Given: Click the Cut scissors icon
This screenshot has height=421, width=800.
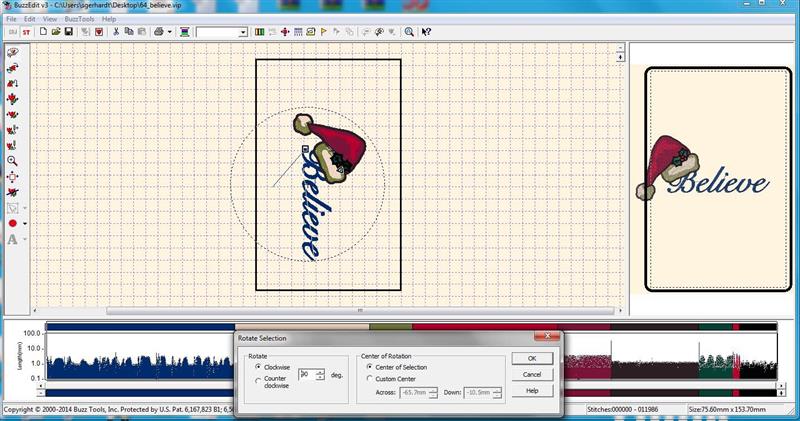Looking at the screenshot, I should point(116,32).
